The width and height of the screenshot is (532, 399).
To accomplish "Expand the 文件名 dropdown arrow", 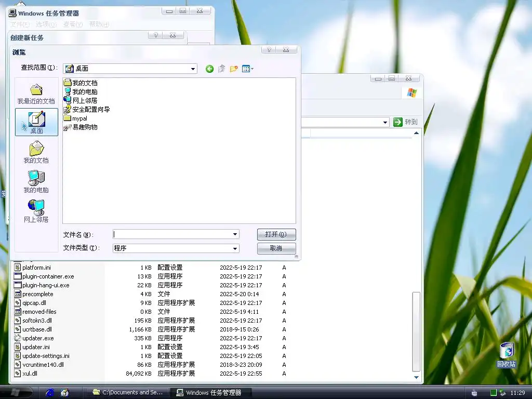I will [235, 234].
